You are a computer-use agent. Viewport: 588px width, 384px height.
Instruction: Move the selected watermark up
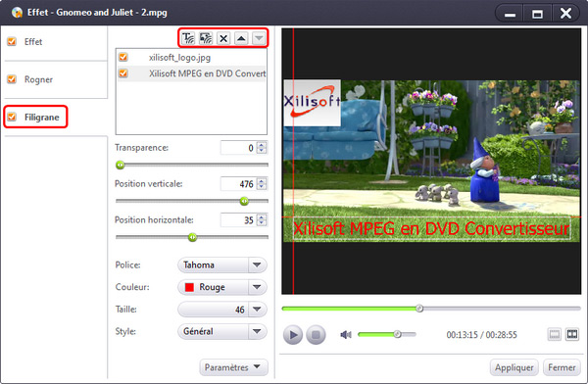click(x=241, y=38)
